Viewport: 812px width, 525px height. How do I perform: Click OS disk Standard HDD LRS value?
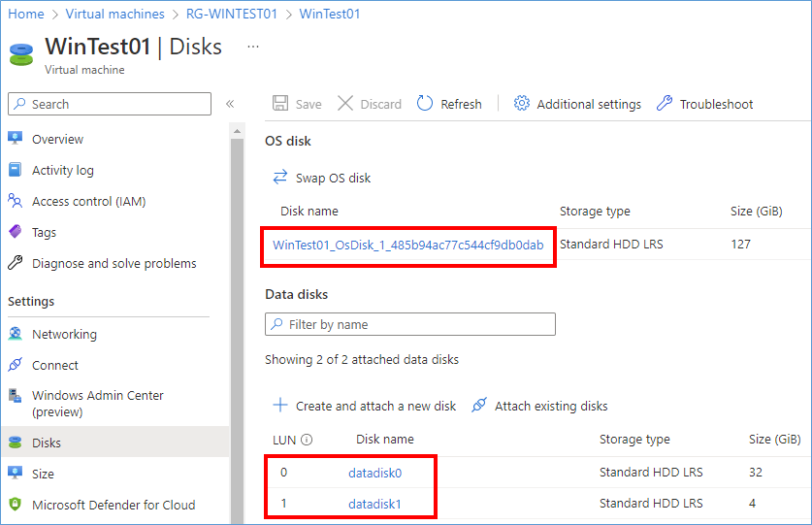coord(611,245)
